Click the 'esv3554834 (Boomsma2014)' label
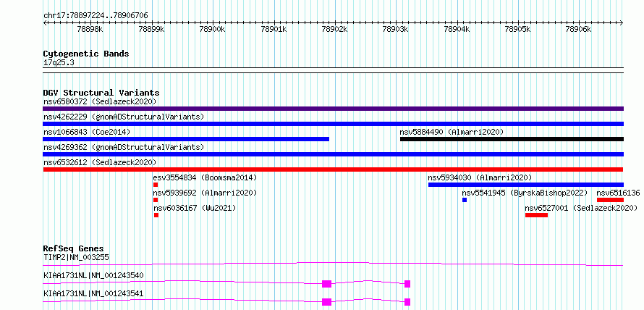This screenshot has height=310, width=644. [x=205, y=177]
